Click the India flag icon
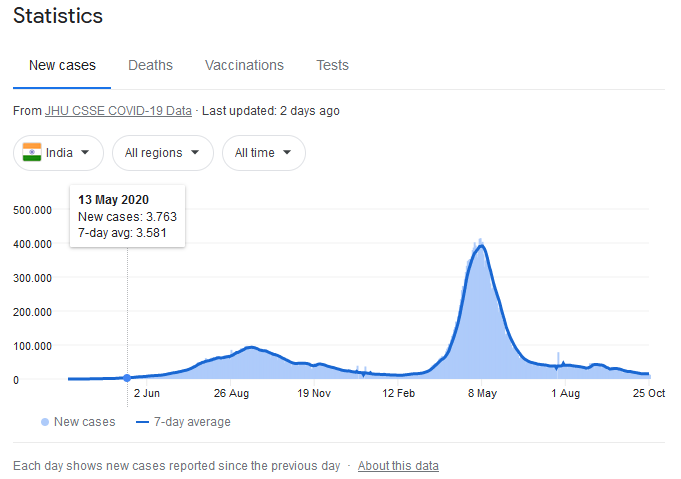This screenshot has height=479, width=681. pyautogui.click(x=32, y=152)
